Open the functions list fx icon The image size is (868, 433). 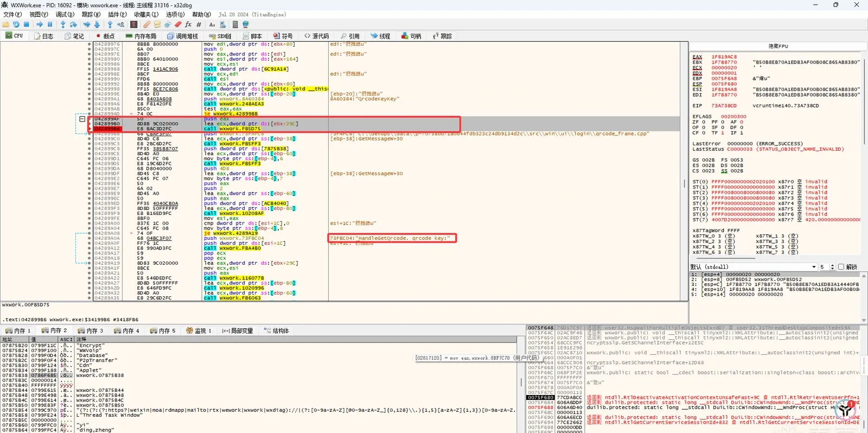point(188,24)
